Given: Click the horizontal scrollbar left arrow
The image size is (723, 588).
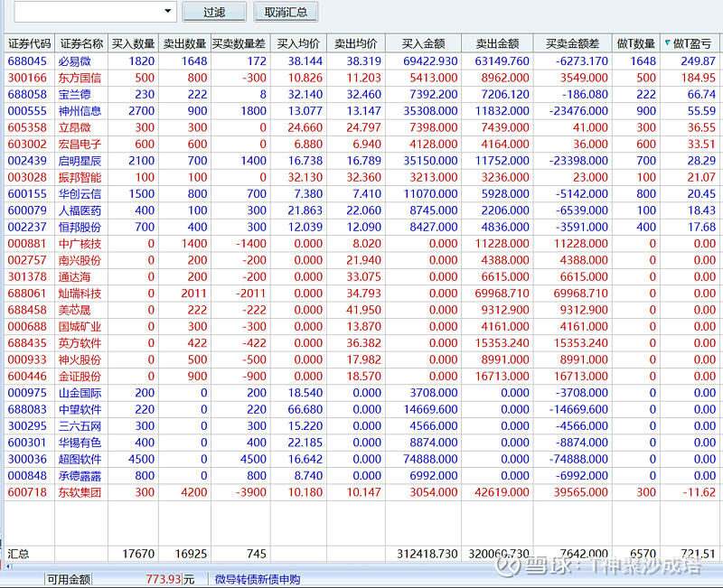Looking at the screenshot, I should click(x=7, y=566).
